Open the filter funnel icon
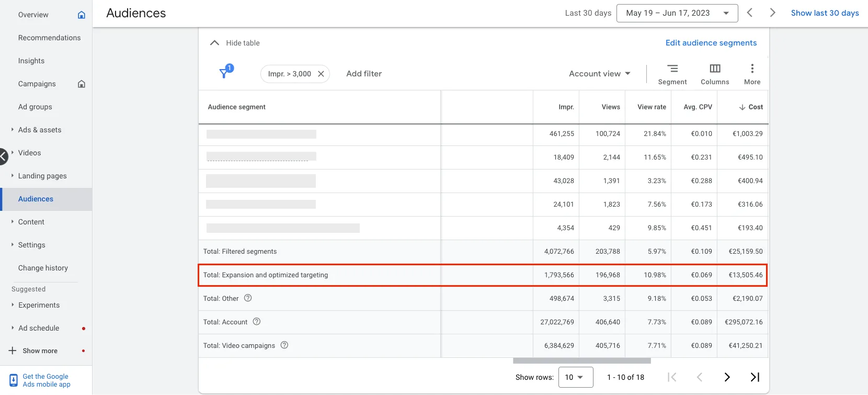The width and height of the screenshot is (868, 395). (226, 72)
